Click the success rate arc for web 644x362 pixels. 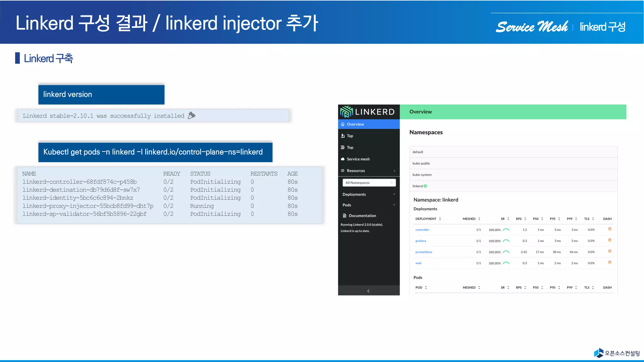[506, 263]
